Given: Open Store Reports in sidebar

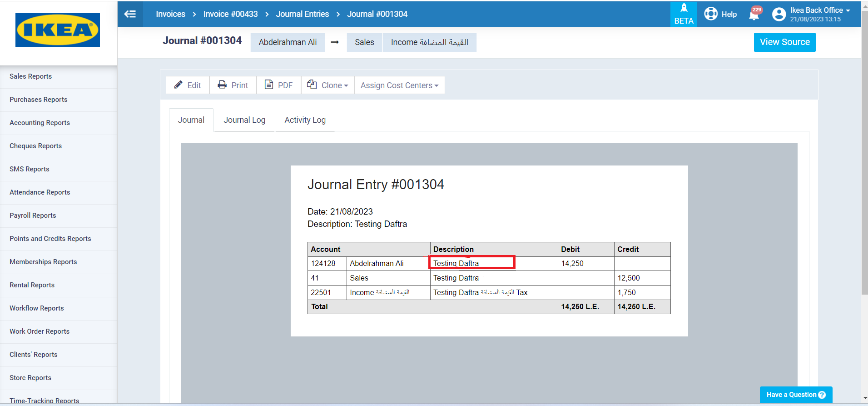Looking at the screenshot, I should point(59,378).
